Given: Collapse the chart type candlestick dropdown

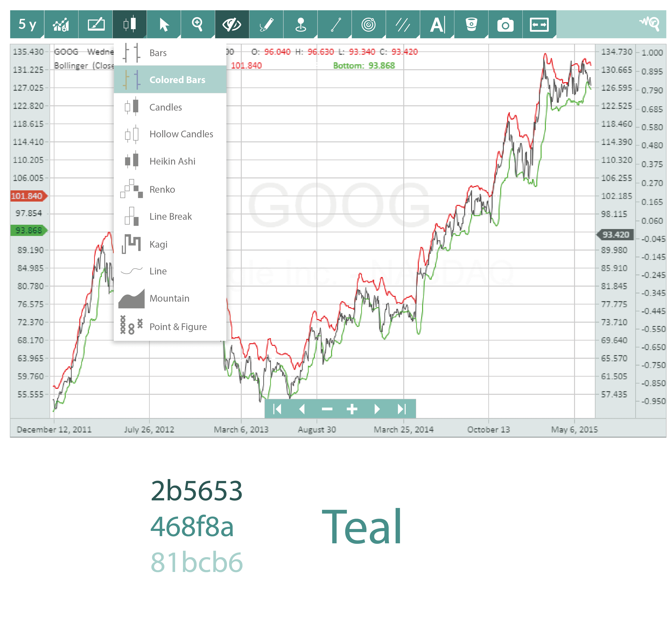Looking at the screenshot, I should click(x=129, y=24).
